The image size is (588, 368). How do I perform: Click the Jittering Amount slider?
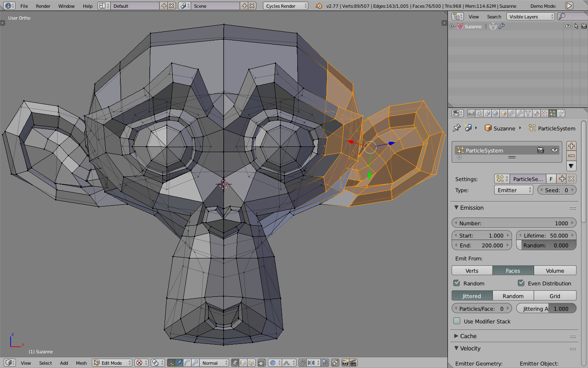546,308
